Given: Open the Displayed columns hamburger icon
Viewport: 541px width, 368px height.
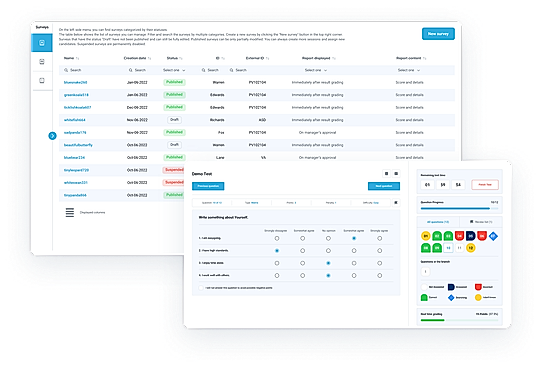Looking at the screenshot, I should click(x=70, y=212).
